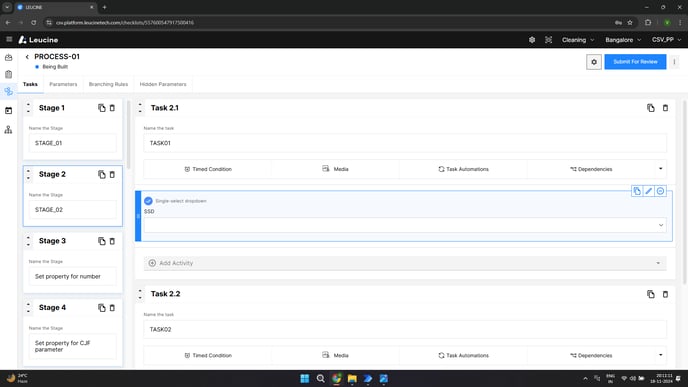Open the three-dot menu next to Submit
The image size is (688, 387).
[x=674, y=62]
